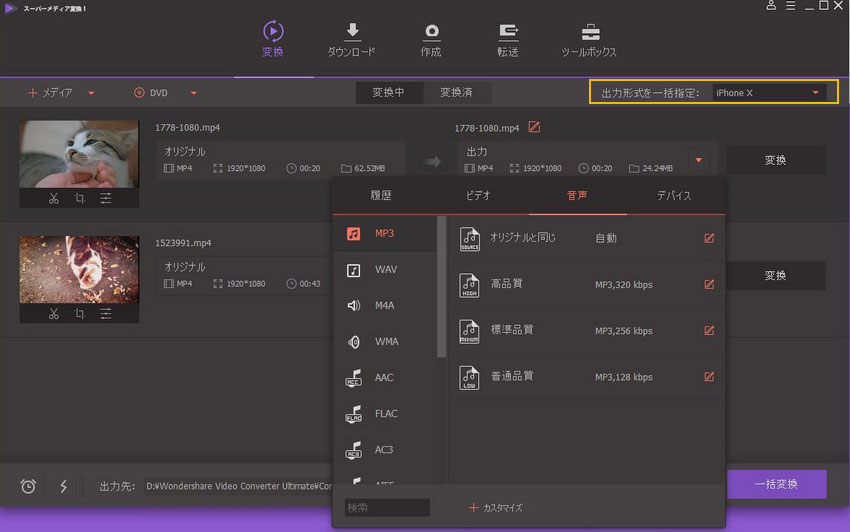
Task: Crop 1523991.mp4 with the crop icon
Action: (x=80, y=313)
